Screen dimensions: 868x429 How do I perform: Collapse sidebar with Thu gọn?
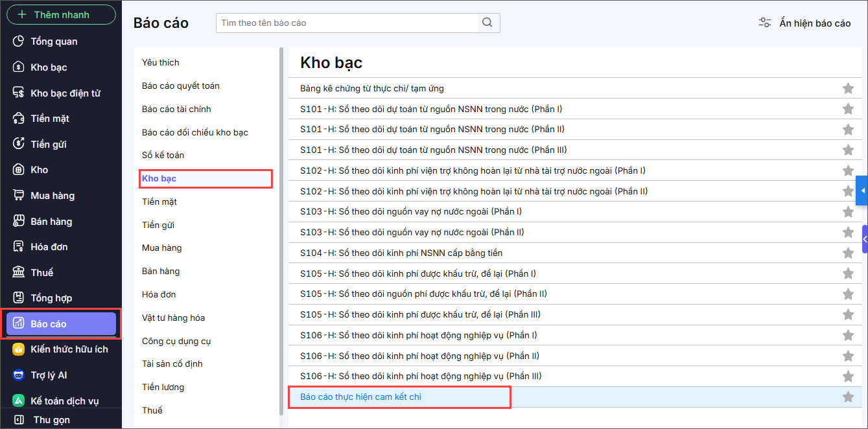point(51,419)
